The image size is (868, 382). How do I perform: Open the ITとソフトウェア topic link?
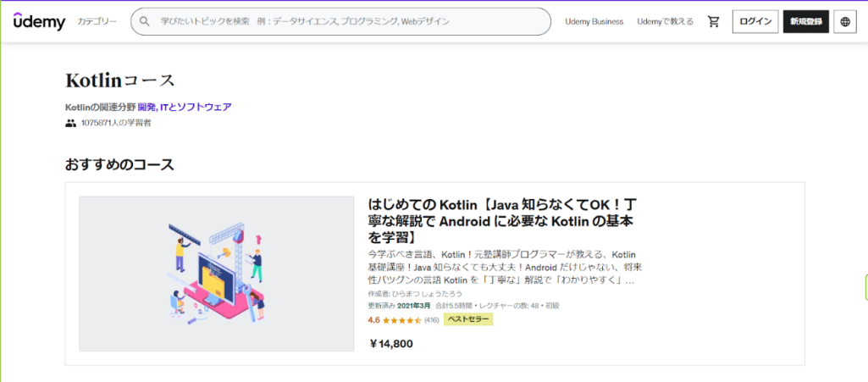[x=195, y=107]
